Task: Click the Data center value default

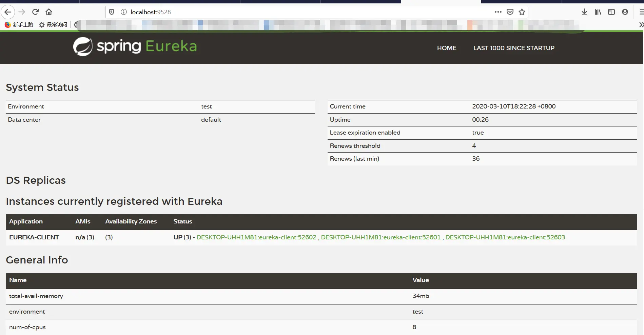Action: tap(211, 120)
